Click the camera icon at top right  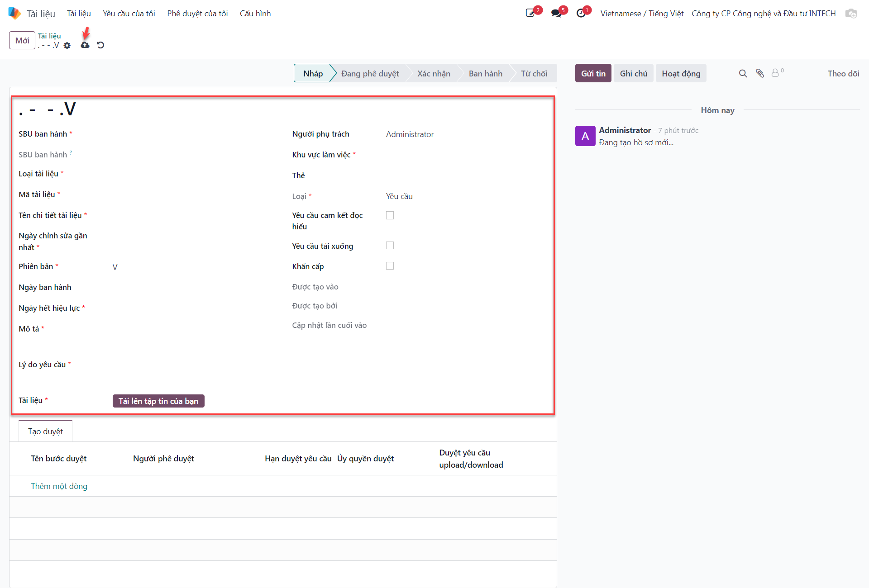(x=851, y=14)
